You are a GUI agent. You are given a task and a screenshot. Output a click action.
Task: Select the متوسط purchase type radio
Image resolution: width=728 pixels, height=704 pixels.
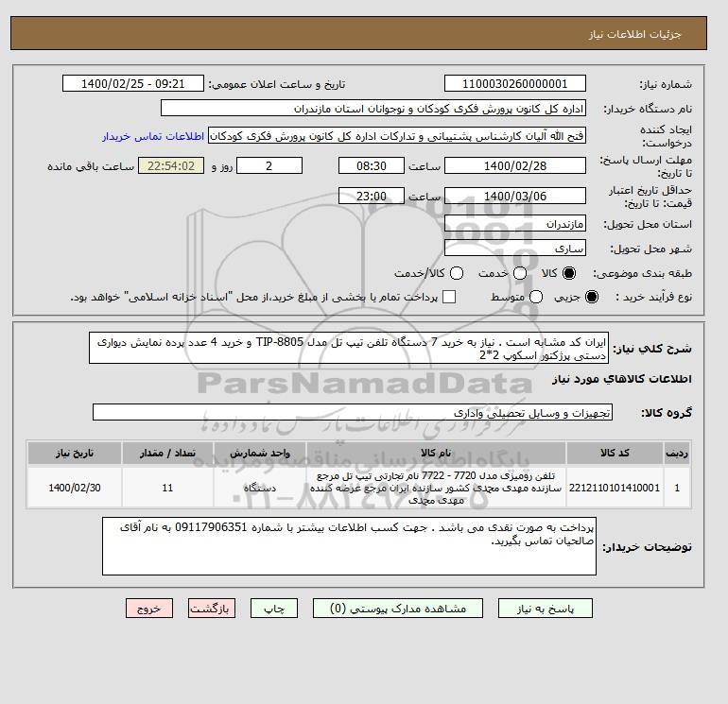coord(536,297)
